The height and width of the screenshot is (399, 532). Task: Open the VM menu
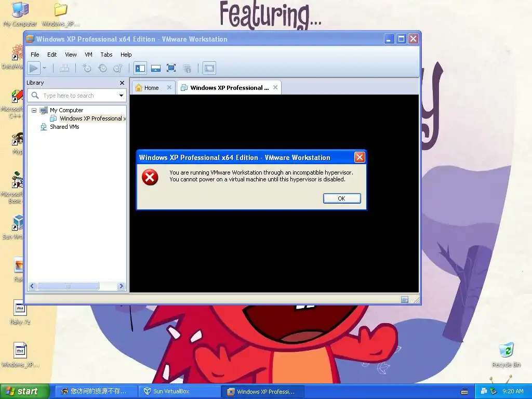(x=88, y=55)
